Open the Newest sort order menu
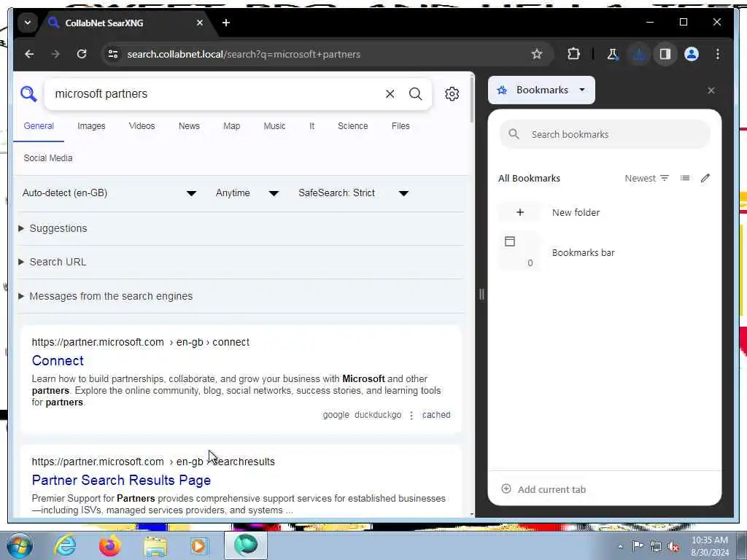 click(x=647, y=178)
